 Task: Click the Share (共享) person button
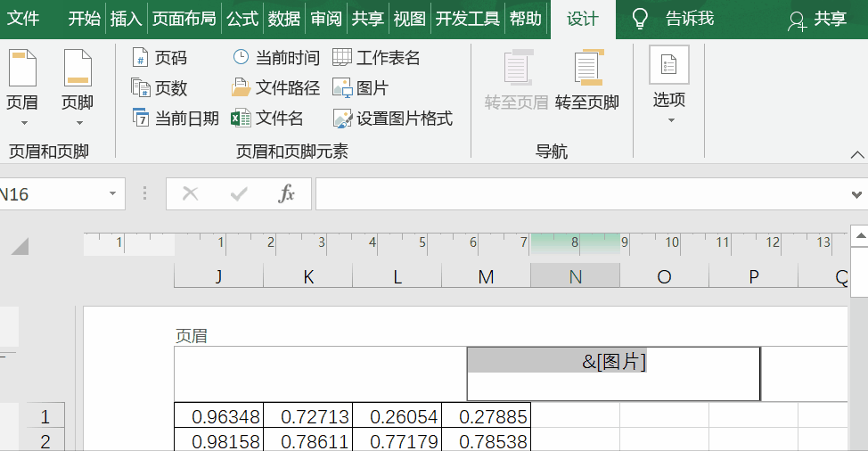pyautogui.click(x=817, y=20)
